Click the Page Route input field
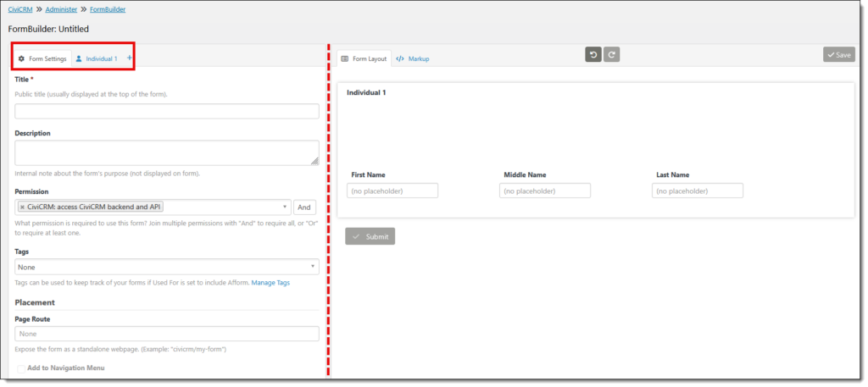 coord(167,334)
